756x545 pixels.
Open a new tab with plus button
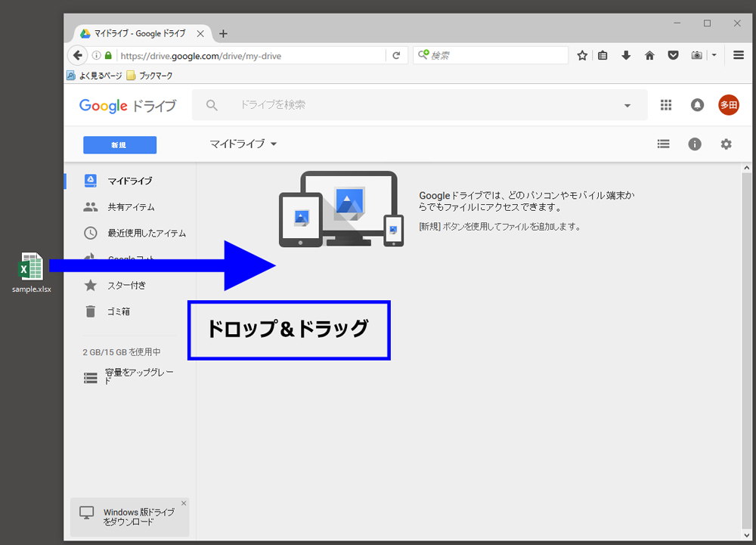pyautogui.click(x=223, y=34)
